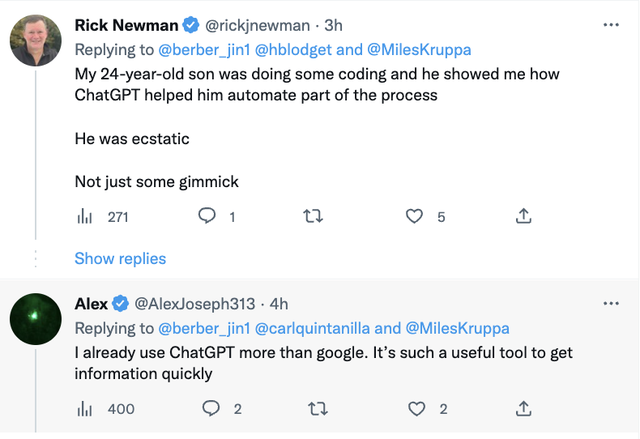Share Alex's ChatGPT tweet
640x439 pixels.
tap(523, 408)
